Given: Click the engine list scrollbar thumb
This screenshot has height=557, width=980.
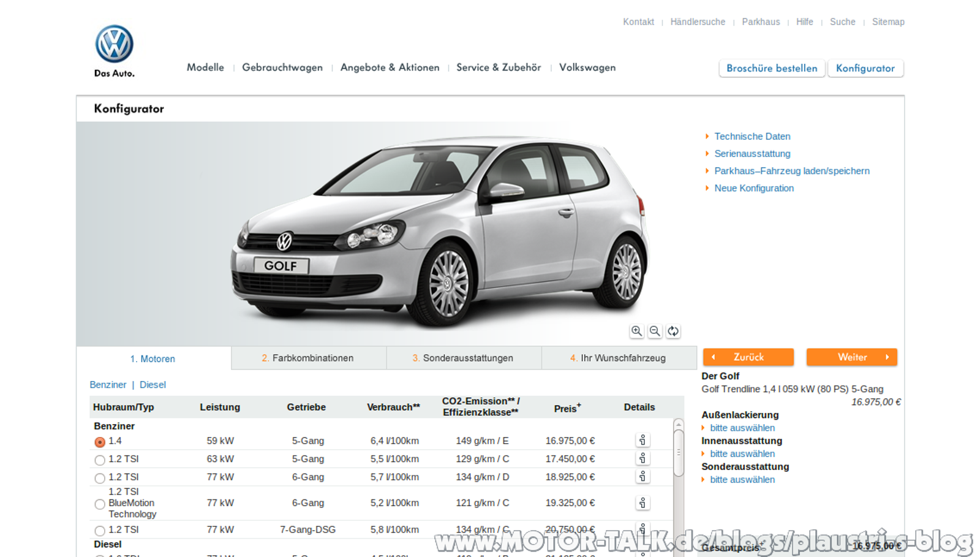Looking at the screenshot, I should click(x=679, y=453).
